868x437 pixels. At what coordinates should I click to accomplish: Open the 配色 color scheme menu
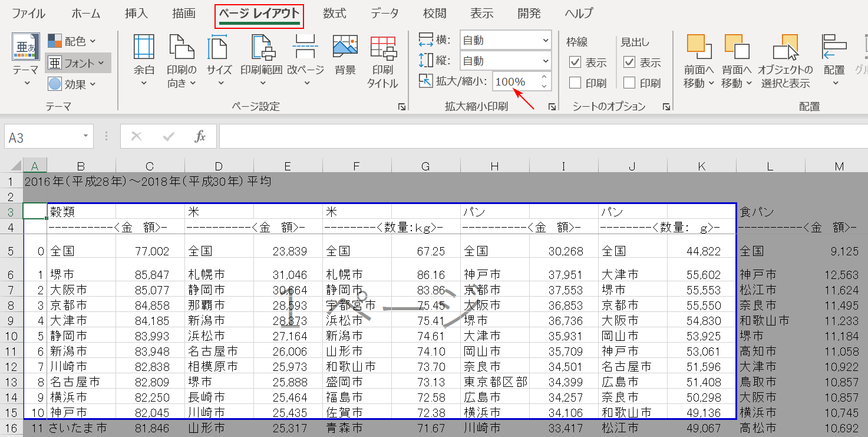[x=72, y=41]
